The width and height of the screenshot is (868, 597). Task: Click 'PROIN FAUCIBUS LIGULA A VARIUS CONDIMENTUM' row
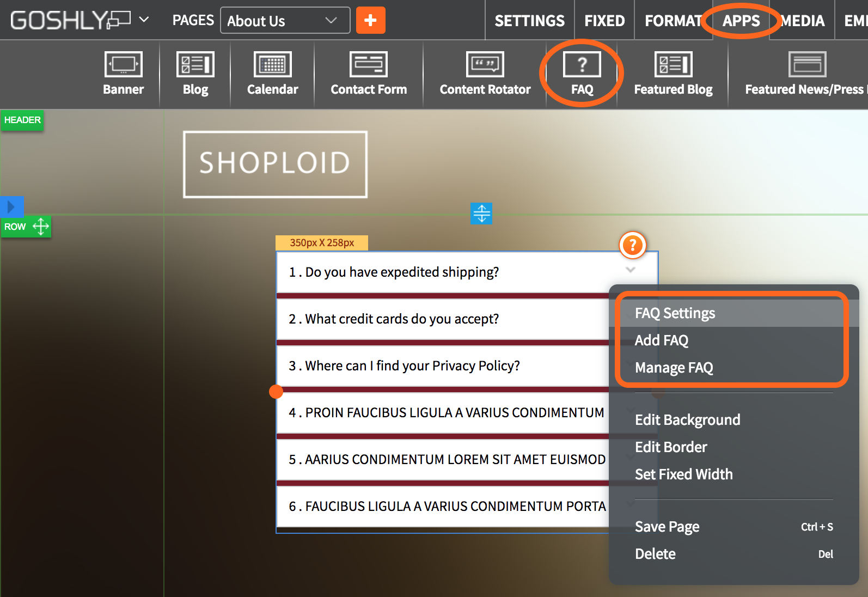pyautogui.click(x=443, y=412)
